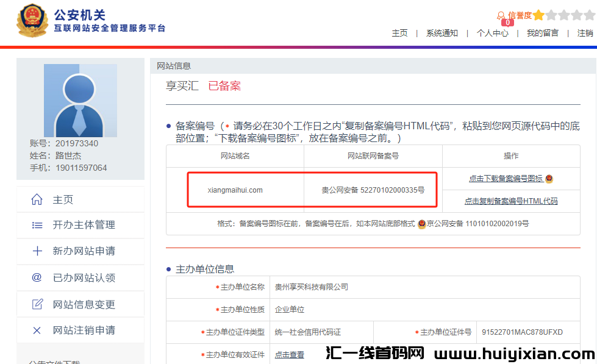Image resolution: width=597 pixels, height=364 pixels.
Task: Click the list icon for 开办主体管理
Action: (x=37, y=225)
